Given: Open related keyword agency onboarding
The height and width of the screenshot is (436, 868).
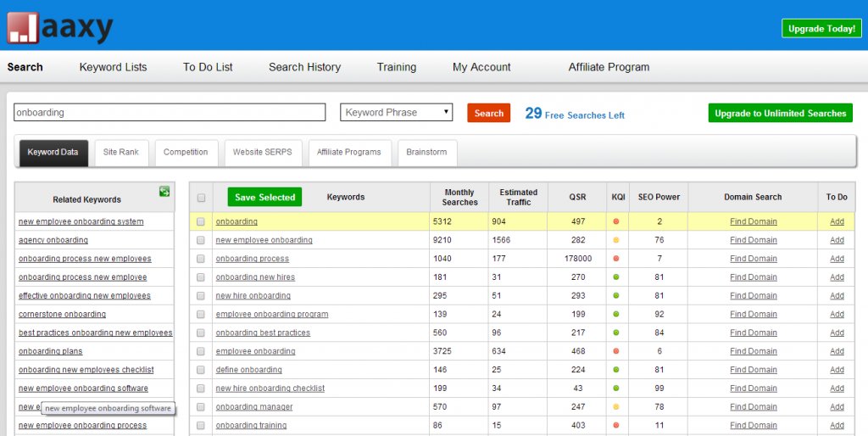Looking at the screenshot, I should coord(53,240).
